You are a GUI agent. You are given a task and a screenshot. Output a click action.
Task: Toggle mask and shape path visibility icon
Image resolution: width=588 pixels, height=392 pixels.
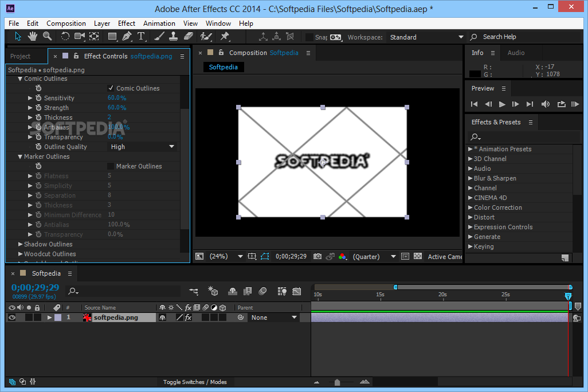coord(265,256)
